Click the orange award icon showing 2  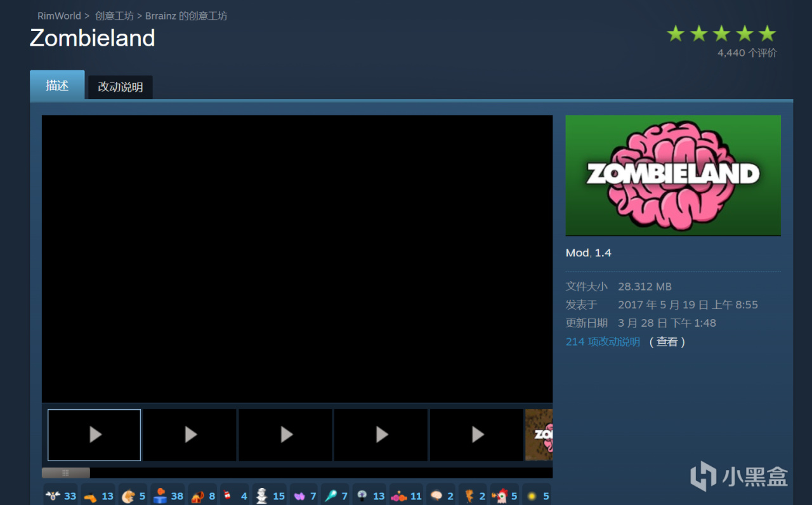pos(473,495)
